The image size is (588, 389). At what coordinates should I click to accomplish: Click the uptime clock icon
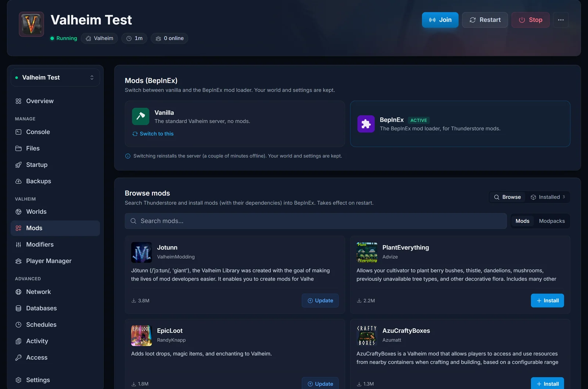(129, 38)
